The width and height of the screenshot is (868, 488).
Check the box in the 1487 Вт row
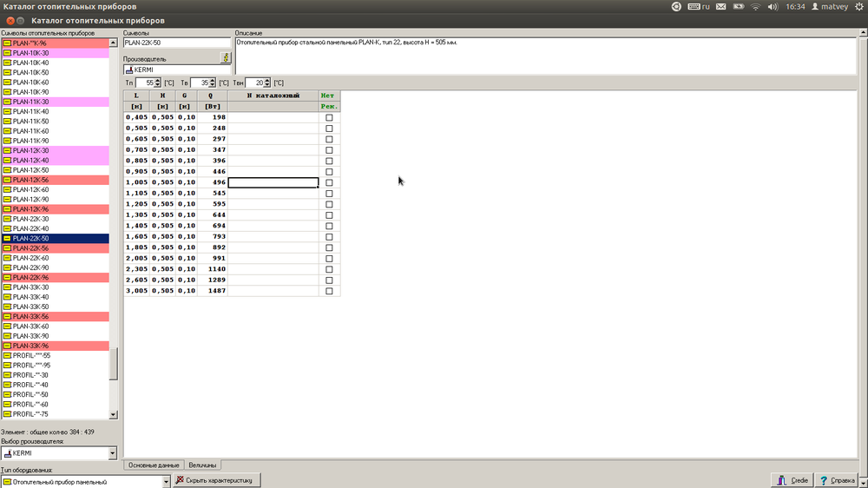click(x=329, y=291)
